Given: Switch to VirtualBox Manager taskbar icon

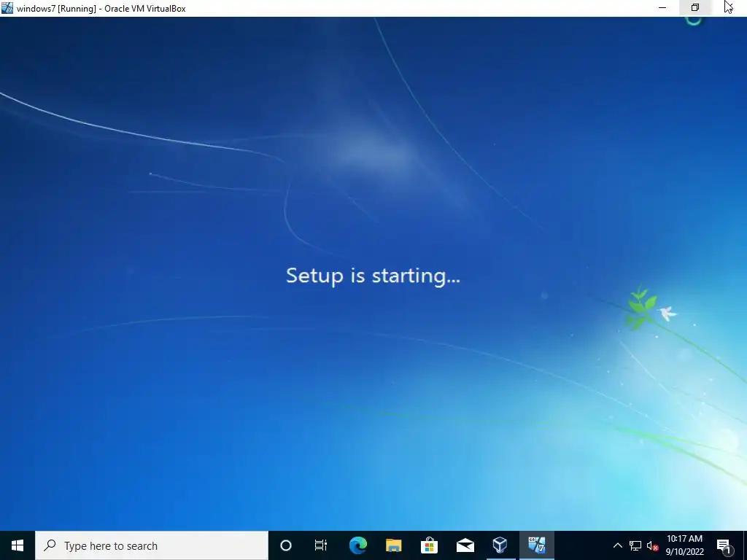Looking at the screenshot, I should [500, 545].
